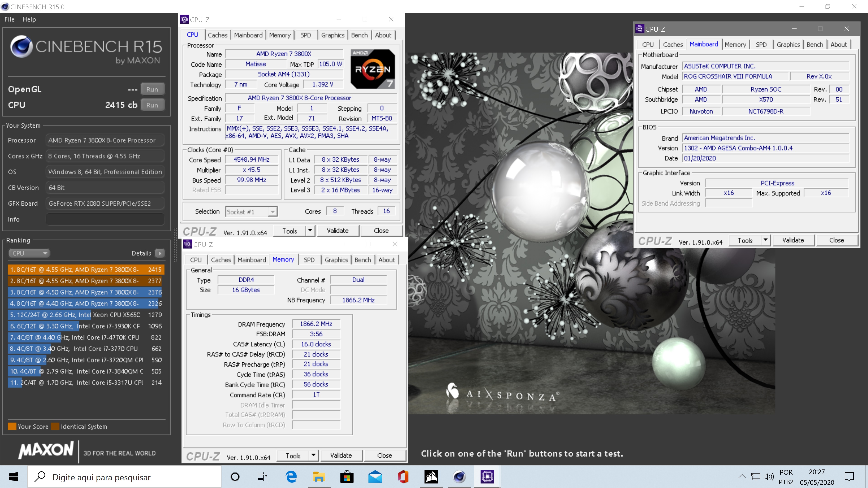Open Tools dropdown arrow in Mainboard window
The image size is (868, 488).
tap(766, 240)
